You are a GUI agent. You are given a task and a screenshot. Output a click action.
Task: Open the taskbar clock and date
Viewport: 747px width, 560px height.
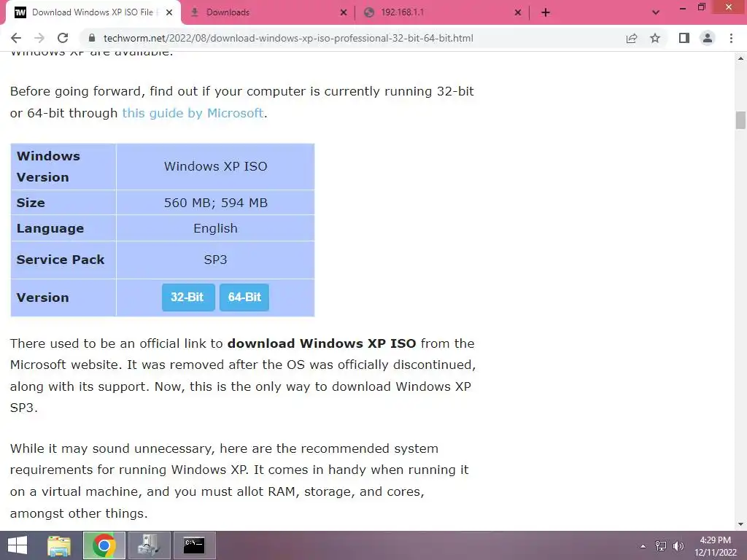716,545
